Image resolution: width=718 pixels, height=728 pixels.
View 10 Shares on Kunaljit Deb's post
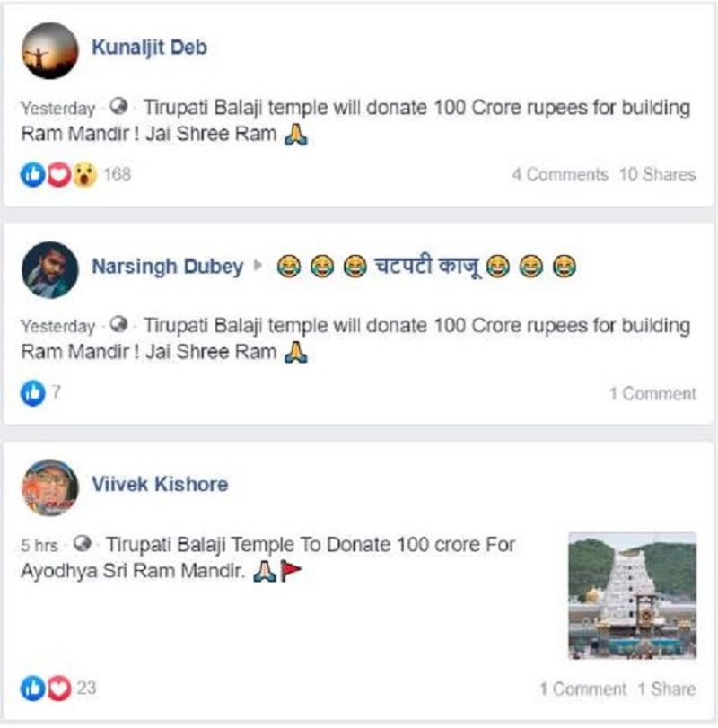pyautogui.click(x=658, y=174)
